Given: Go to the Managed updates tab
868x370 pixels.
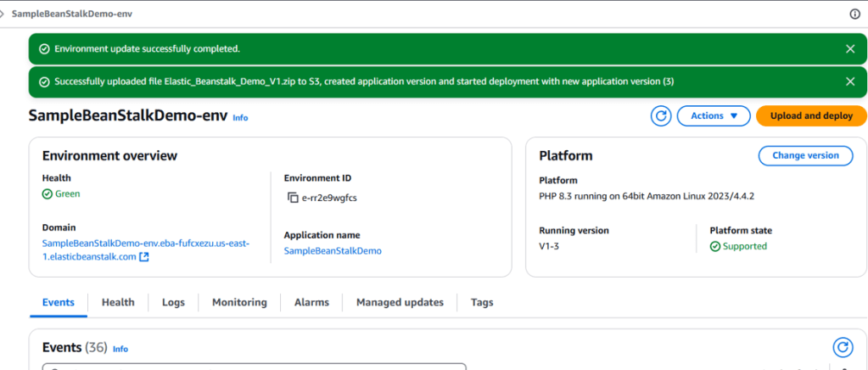Looking at the screenshot, I should click(400, 302).
